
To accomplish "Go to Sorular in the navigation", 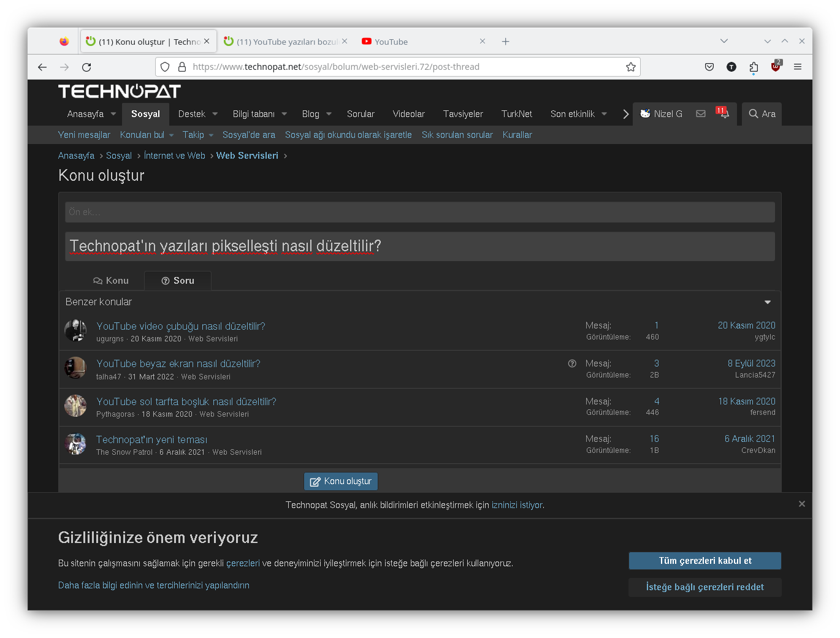I will tap(361, 114).
